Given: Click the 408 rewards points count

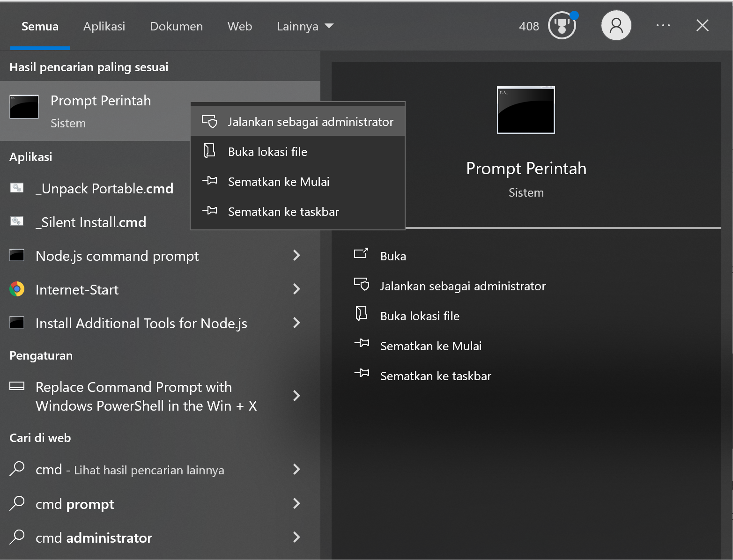Looking at the screenshot, I should pos(529,26).
